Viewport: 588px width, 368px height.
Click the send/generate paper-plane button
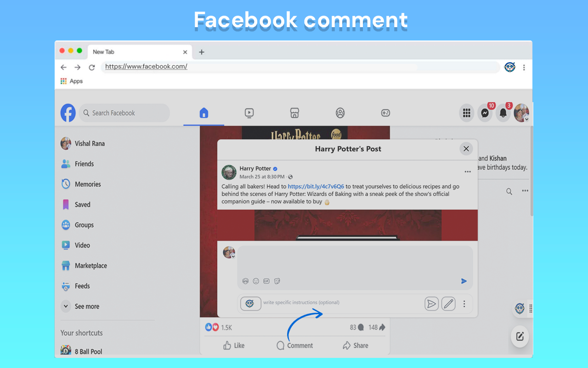coord(431,304)
